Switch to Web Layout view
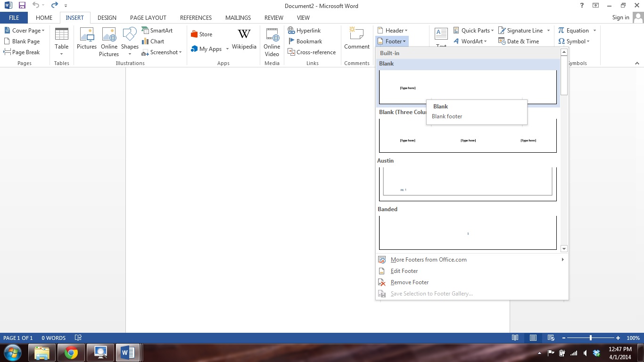 [551, 338]
